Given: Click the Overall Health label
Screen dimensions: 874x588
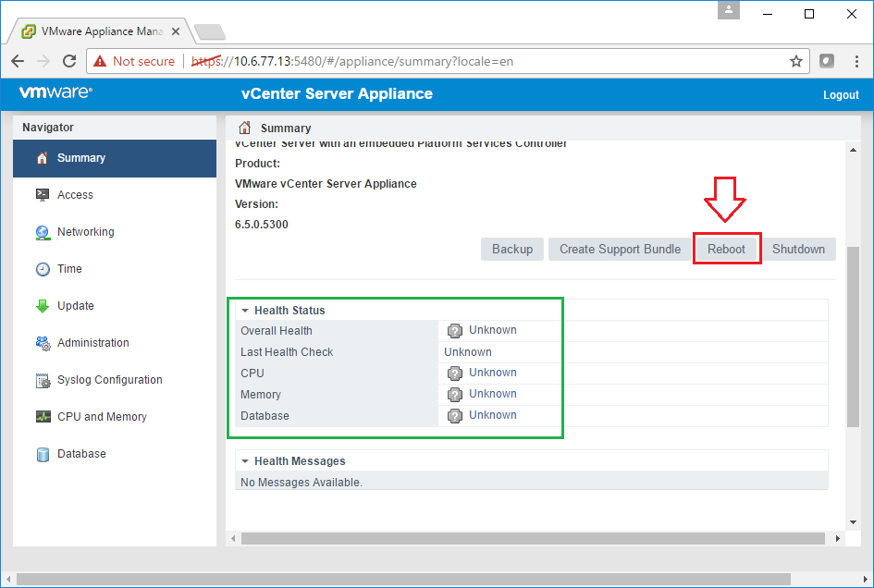Looking at the screenshot, I should (276, 331).
